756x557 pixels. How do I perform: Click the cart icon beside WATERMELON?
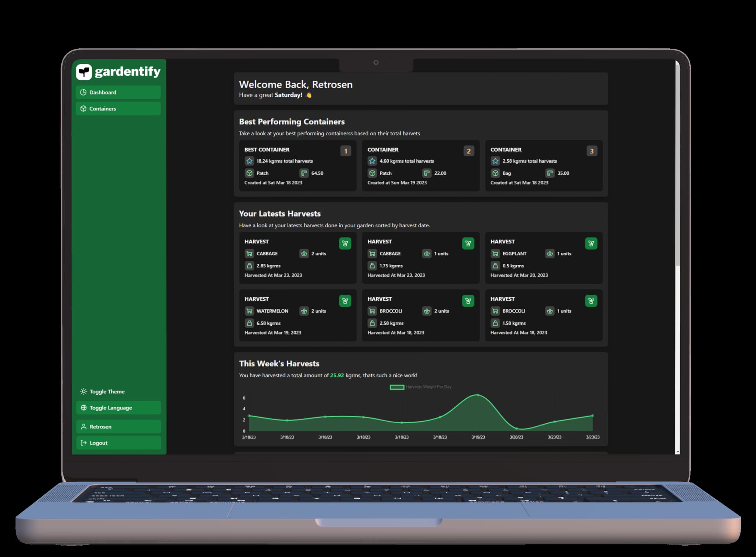(250, 311)
